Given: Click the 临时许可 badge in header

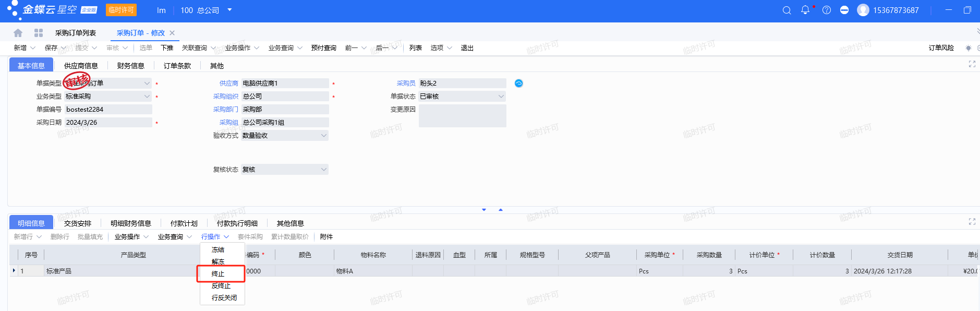Looking at the screenshot, I should [x=121, y=10].
